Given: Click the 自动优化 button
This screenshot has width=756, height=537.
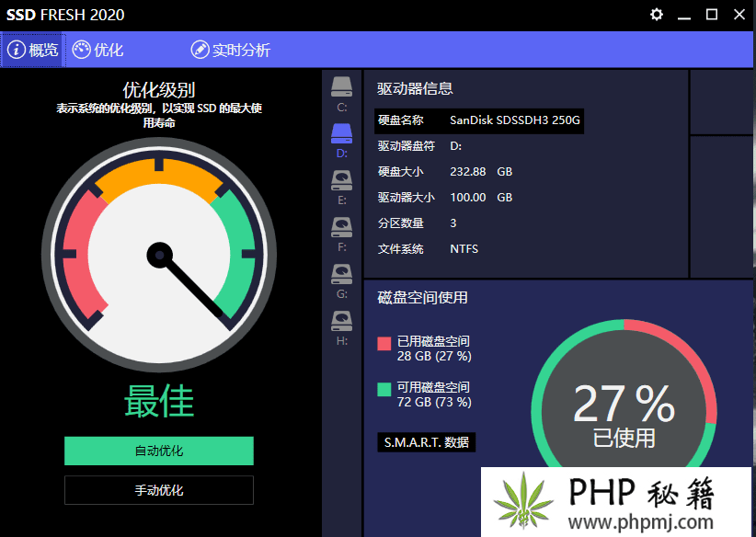Looking at the screenshot, I should [x=159, y=451].
